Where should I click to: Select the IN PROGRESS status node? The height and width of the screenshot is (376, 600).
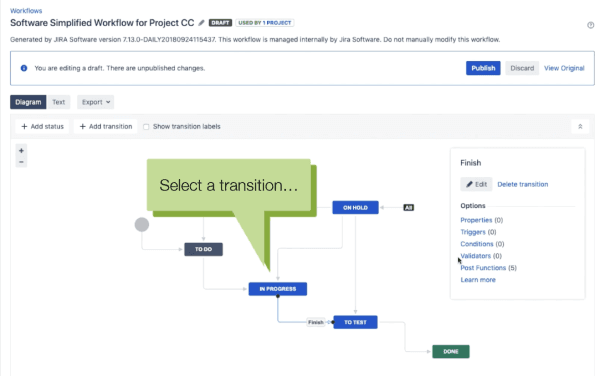278,289
